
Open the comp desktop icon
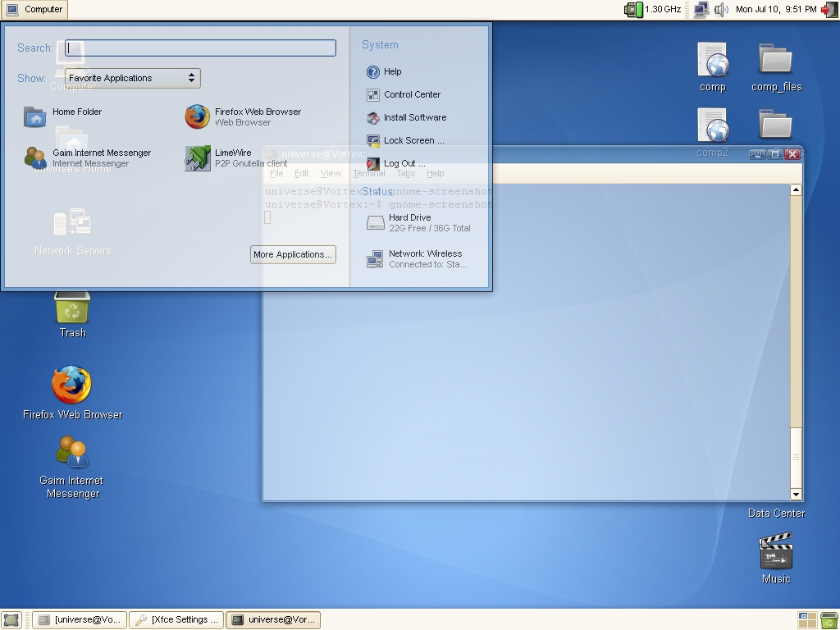(713, 67)
